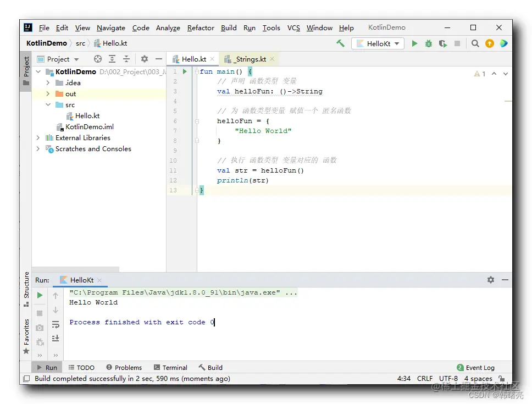Expand the out folder
The width and height of the screenshot is (532, 404).
[x=48, y=93]
